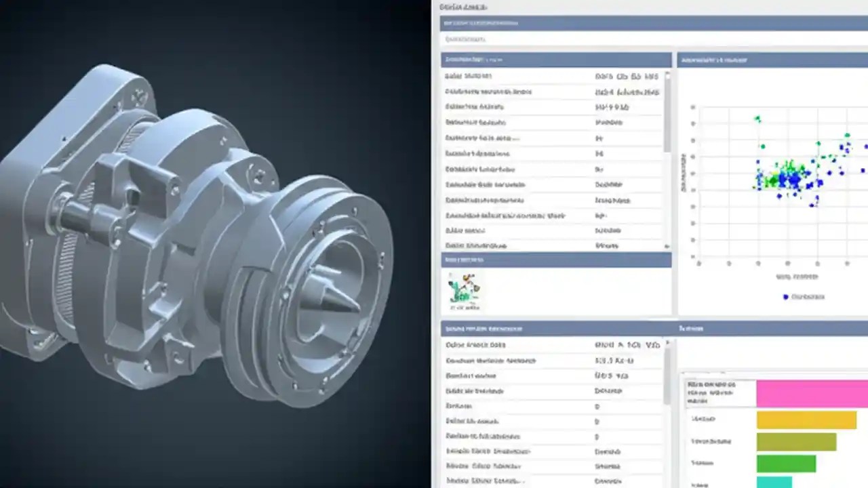Click the blue legend marker under the scatter plot
Viewport: 868px width, 488px height.
click(785, 297)
